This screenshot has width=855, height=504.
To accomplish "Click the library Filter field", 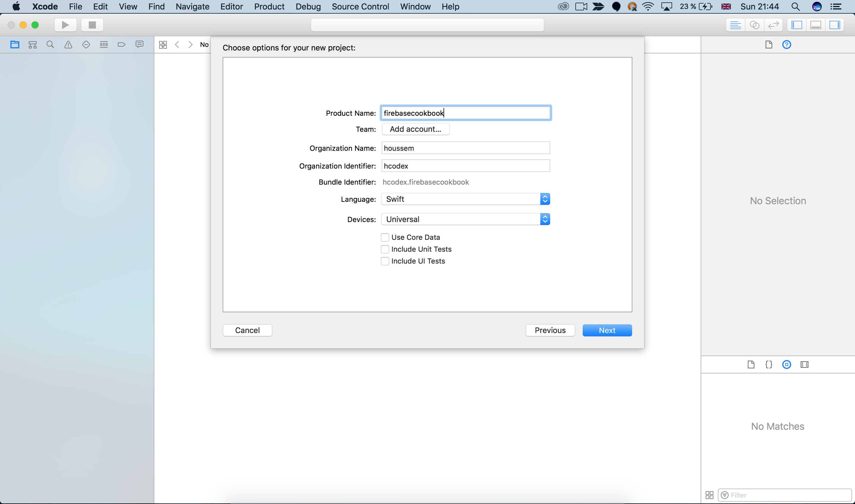I will pos(785,495).
